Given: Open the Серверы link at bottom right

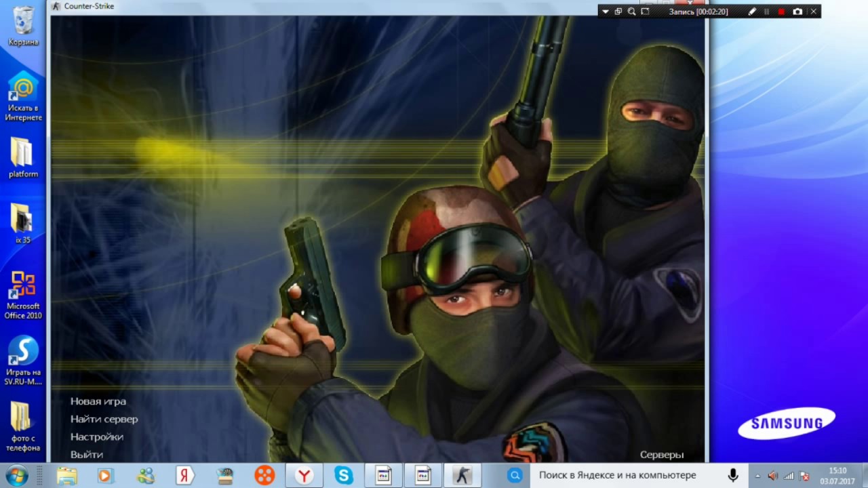Looking at the screenshot, I should click(x=662, y=455).
